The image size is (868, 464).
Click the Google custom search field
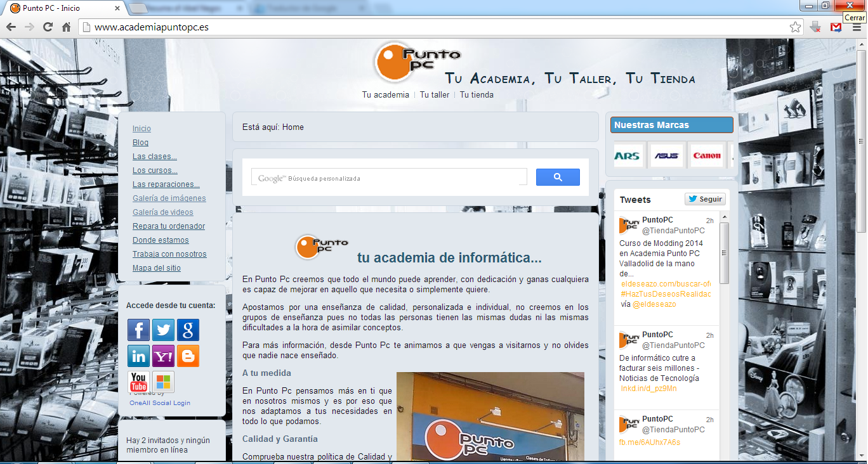click(389, 177)
